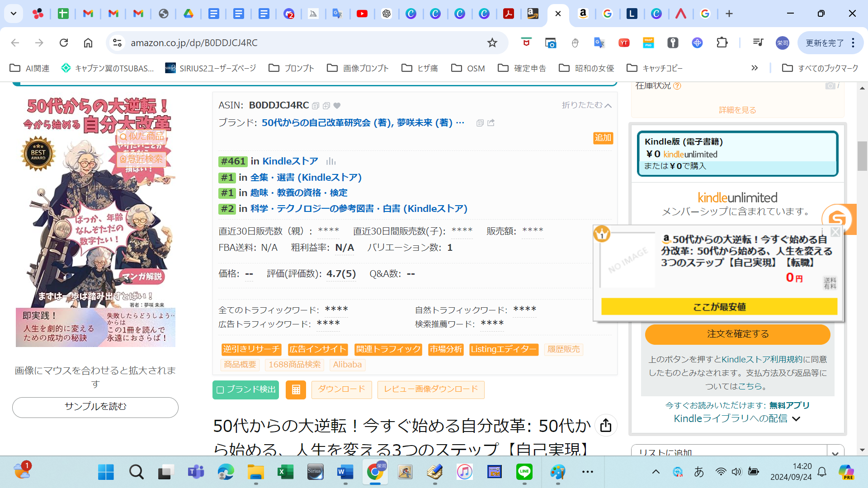Screen dimensions: 868x488
Task: Open the tab search dropdown arrow
Action: [14, 14]
